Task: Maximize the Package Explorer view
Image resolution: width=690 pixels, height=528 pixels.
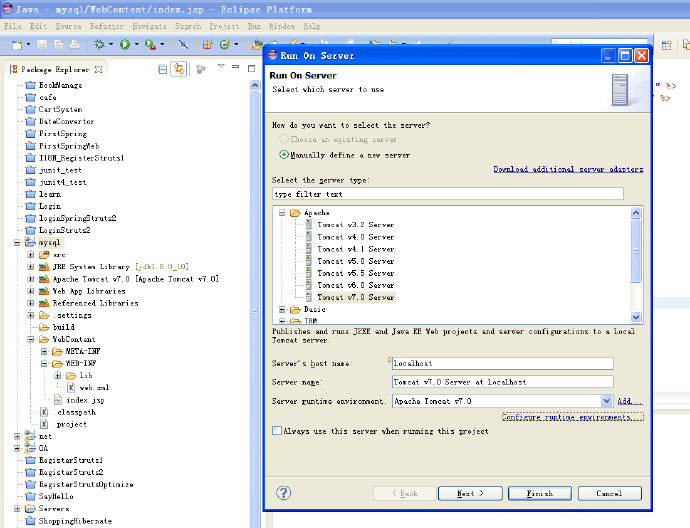Action: coord(252,68)
